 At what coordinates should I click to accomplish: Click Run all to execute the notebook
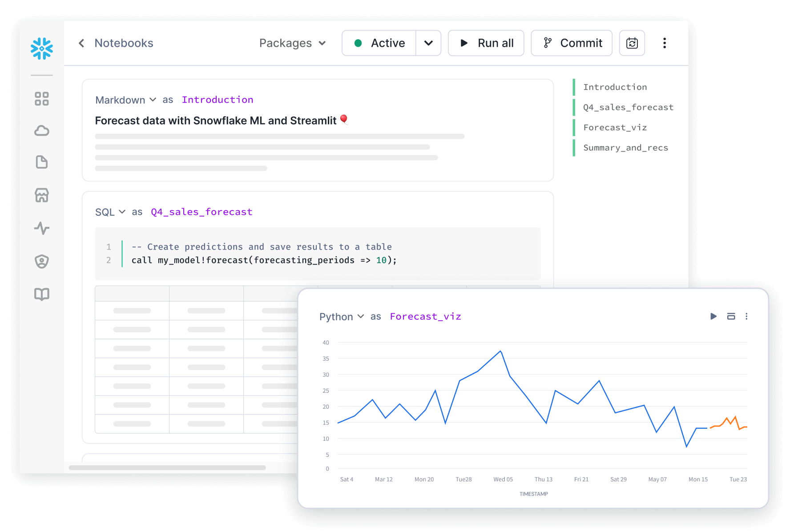[x=486, y=43]
